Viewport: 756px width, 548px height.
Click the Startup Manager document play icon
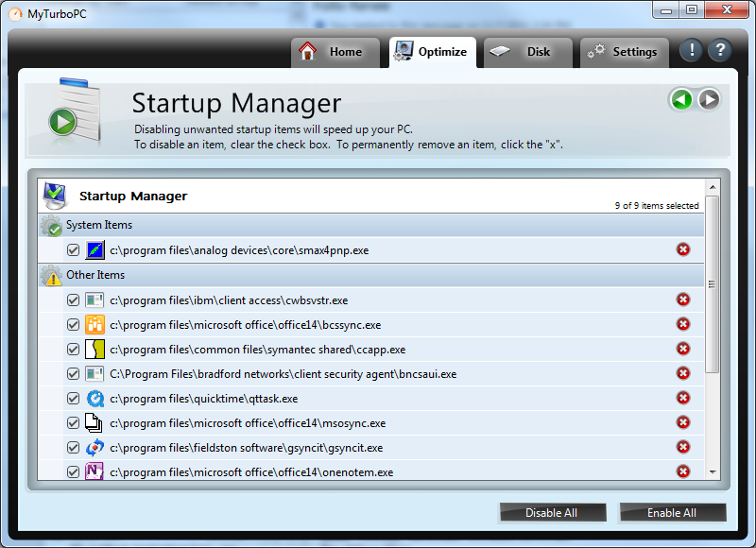[75, 111]
